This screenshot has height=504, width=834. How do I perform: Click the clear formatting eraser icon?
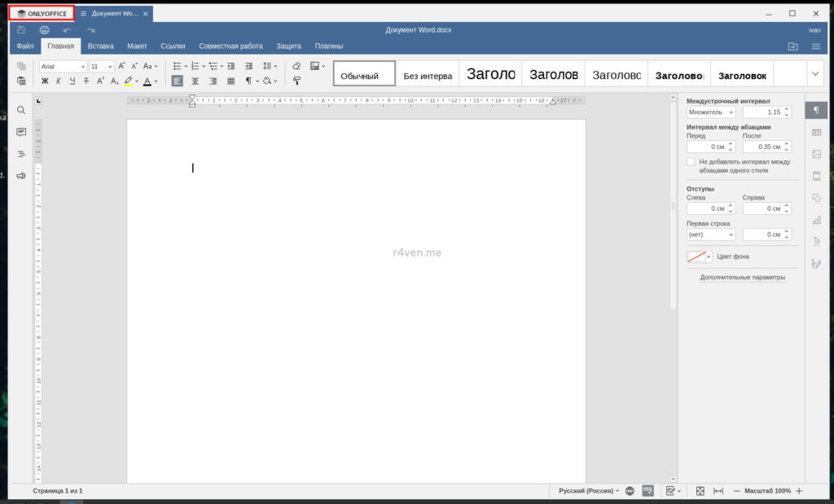point(296,66)
